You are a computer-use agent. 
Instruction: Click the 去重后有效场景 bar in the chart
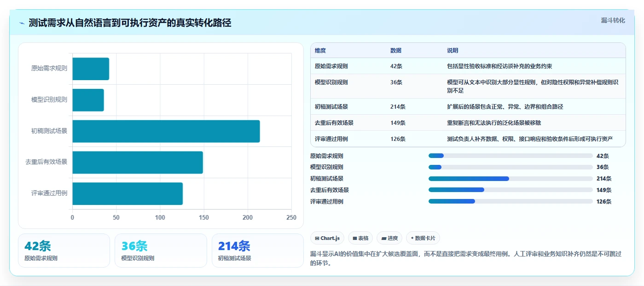coord(138,162)
